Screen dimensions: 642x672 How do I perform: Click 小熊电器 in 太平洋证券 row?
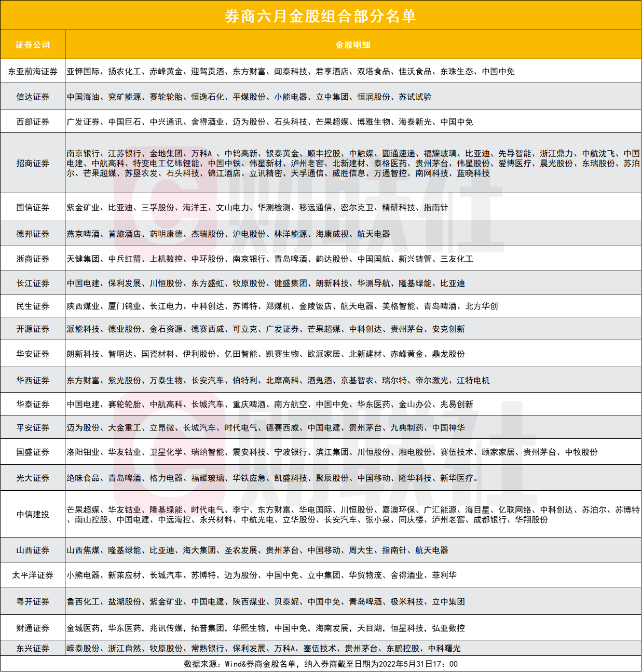(83, 575)
